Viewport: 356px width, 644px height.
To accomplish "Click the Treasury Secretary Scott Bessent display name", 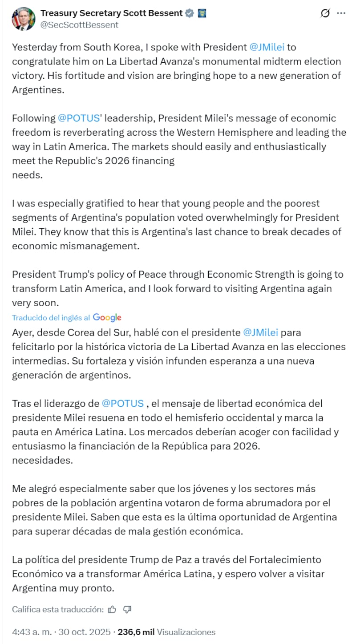I will click(111, 13).
